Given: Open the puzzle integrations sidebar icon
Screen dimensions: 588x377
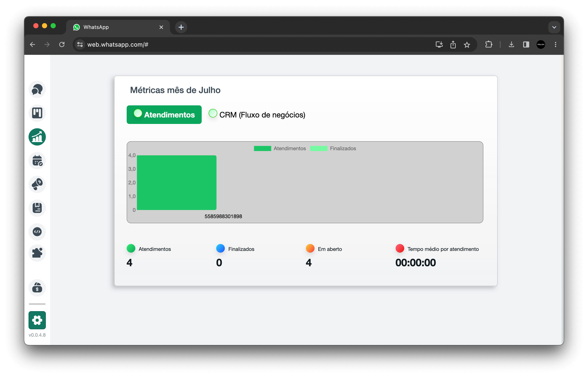Looking at the screenshot, I should pyautogui.click(x=37, y=253).
